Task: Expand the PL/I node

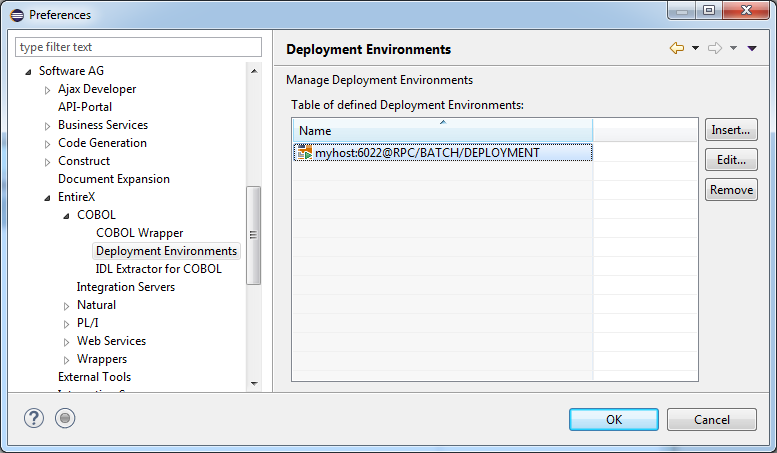Action: [66, 324]
